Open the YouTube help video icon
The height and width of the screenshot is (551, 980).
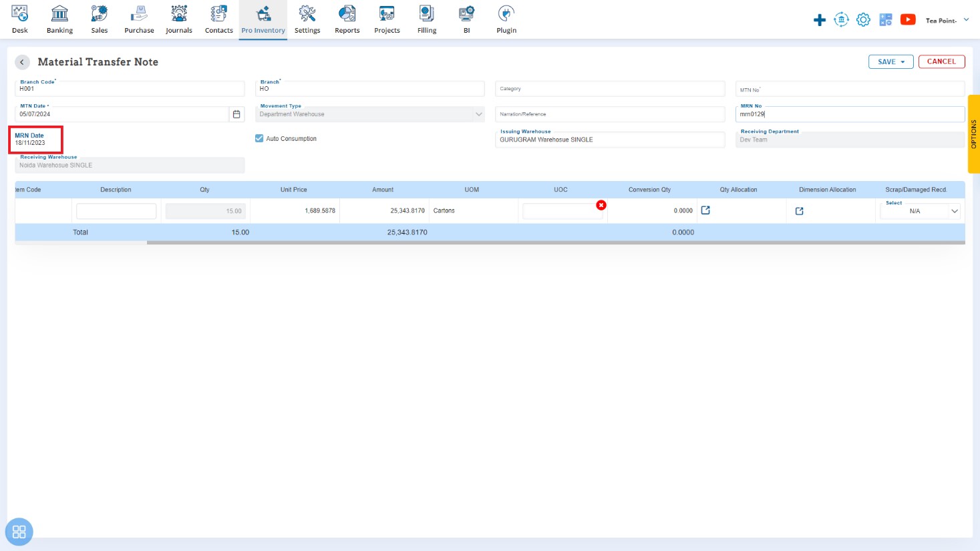pos(908,19)
